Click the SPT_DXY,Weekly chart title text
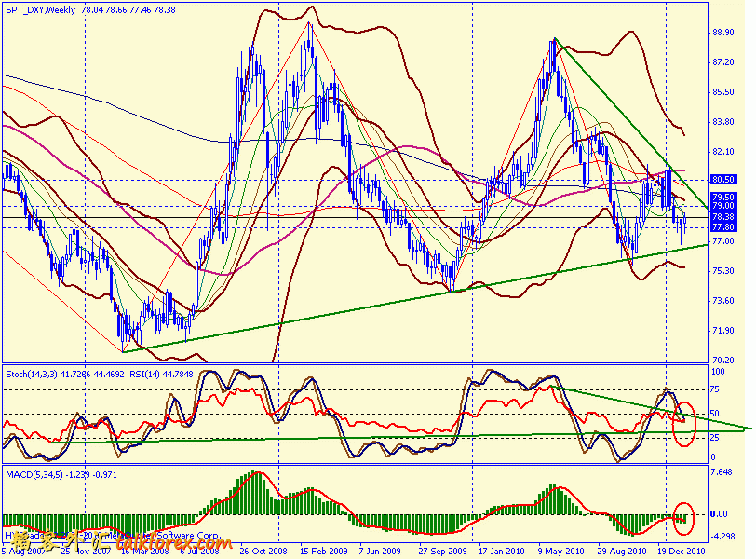Viewport: 756px width, 559px height. tap(41, 10)
